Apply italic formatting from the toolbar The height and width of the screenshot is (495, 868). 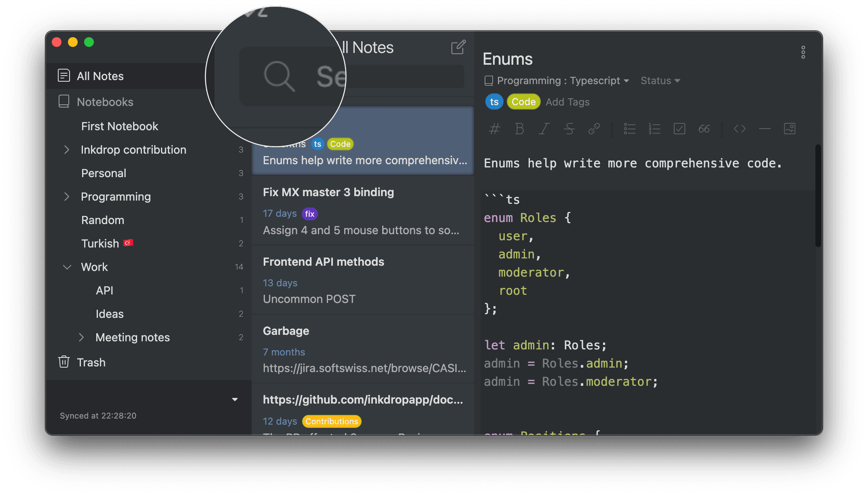pyautogui.click(x=544, y=129)
